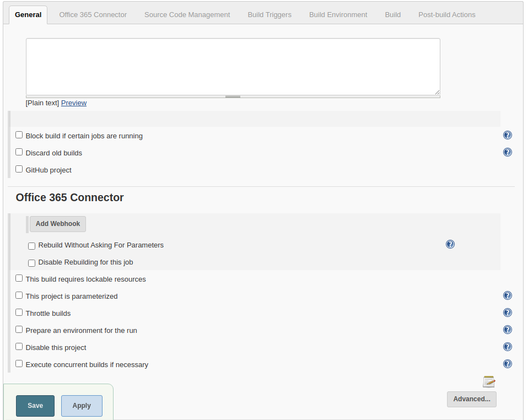Save the job configuration

point(35,406)
